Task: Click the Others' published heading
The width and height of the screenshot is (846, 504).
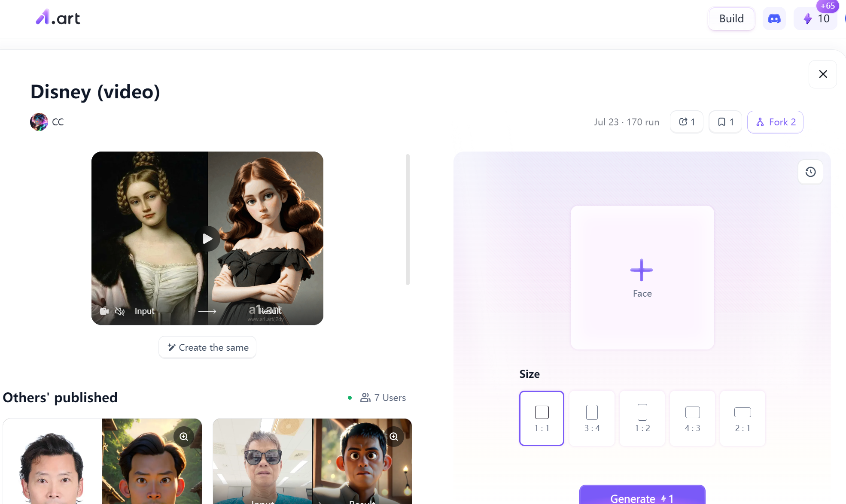Action: click(60, 398)
